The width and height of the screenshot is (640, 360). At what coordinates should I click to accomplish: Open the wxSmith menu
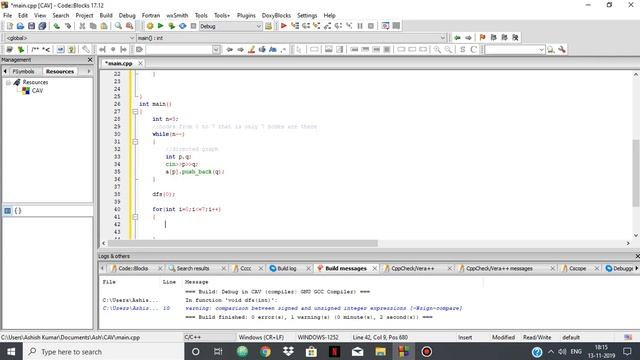pyautogui.click(x=177, y=15)
